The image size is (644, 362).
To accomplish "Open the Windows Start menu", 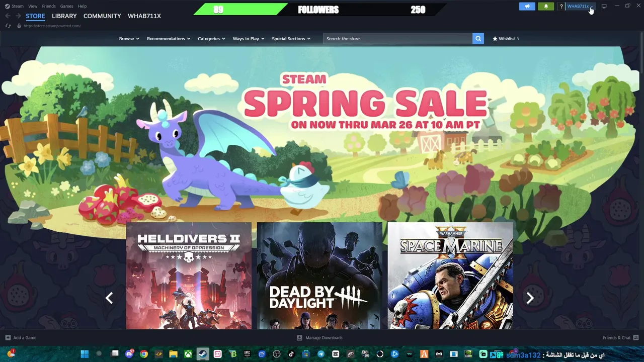I will [85, 354].
